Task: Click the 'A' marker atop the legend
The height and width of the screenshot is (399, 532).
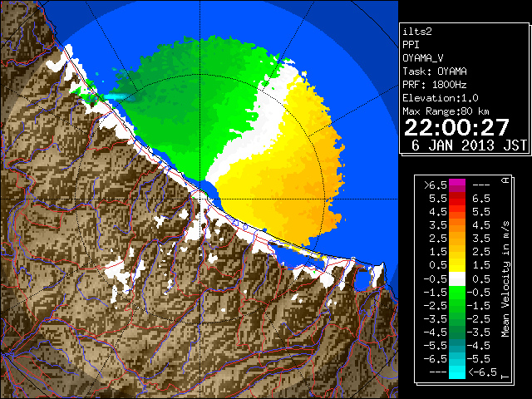Action: (x=506, y=180)
